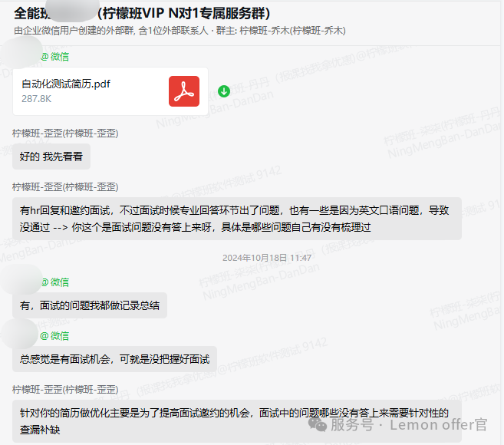This screenshot has height=445, width=504.
Task: Click the green download arrow icon
Action: [224, 91]
